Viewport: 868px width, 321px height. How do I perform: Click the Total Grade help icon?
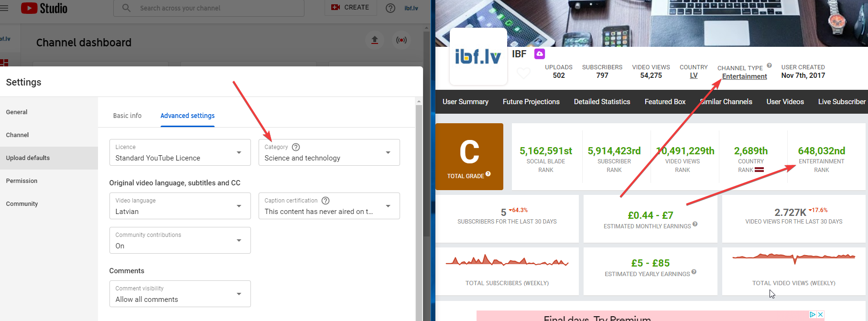(488, 174)
